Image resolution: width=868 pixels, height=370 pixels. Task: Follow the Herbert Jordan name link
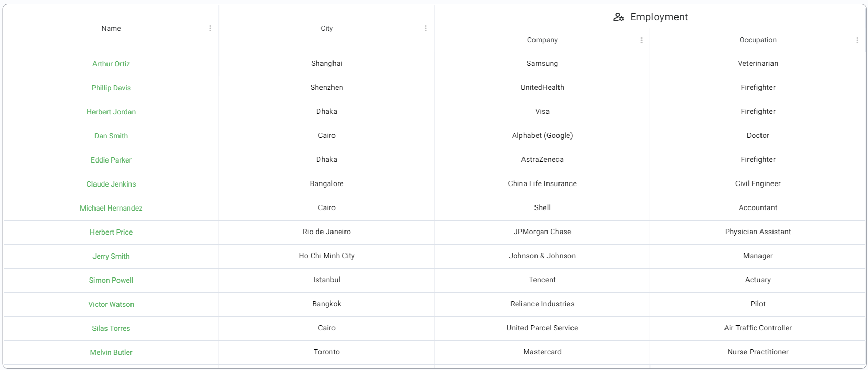(x=111, y=112)
